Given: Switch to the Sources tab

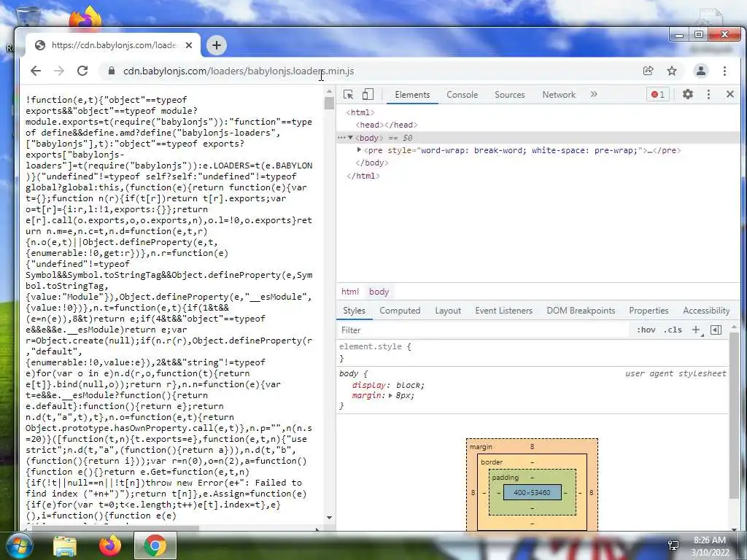Looking at the screenshot, I should (x=510, y=95).
